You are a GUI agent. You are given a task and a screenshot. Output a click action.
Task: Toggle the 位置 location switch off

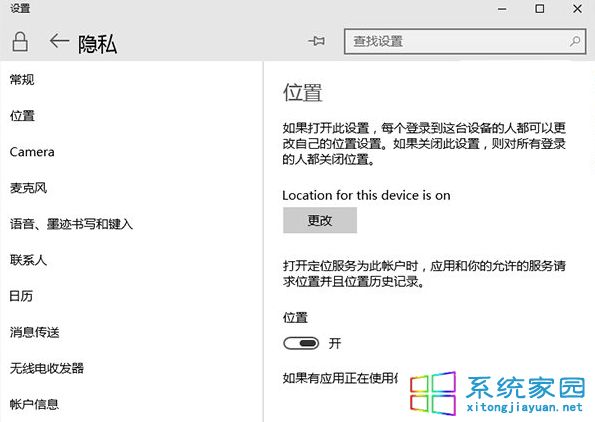tap(301, 343)
